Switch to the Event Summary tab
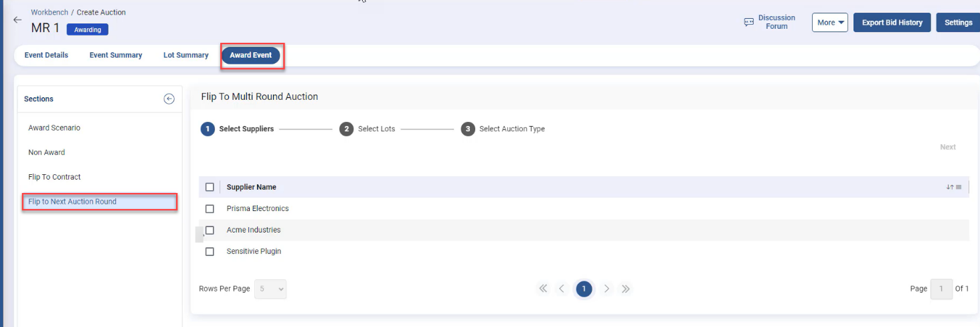Image resolution: width=980 pixels, height=327 pixels. tap(116, 55)
